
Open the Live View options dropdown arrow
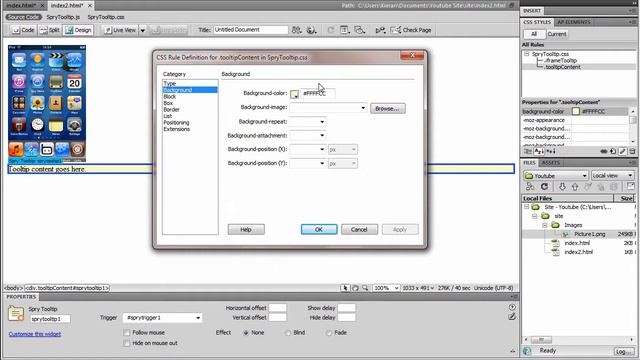[x=143, y=30]
